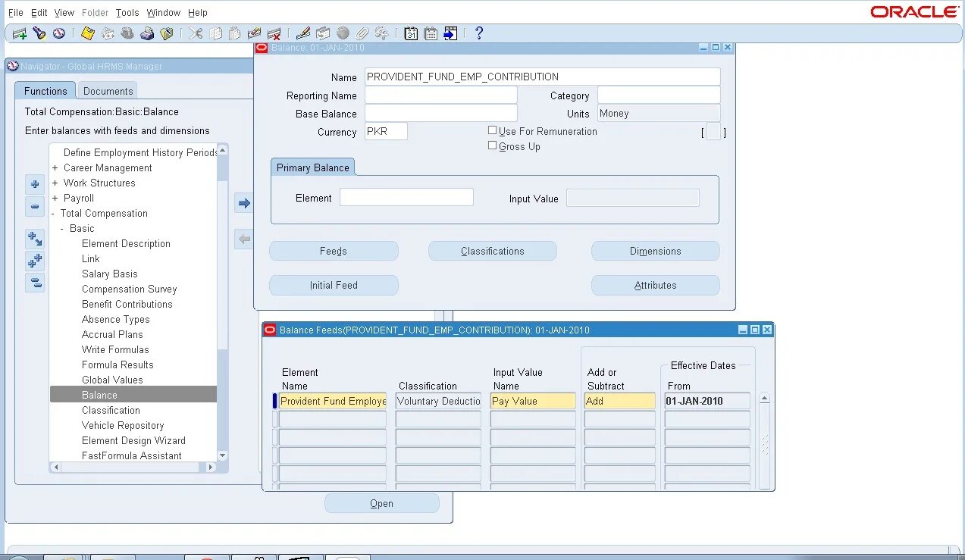Click the Balance Feeds vertical scrollbar up arrow
This screenshot has width=965, height=560.
[x=764, y=399]
